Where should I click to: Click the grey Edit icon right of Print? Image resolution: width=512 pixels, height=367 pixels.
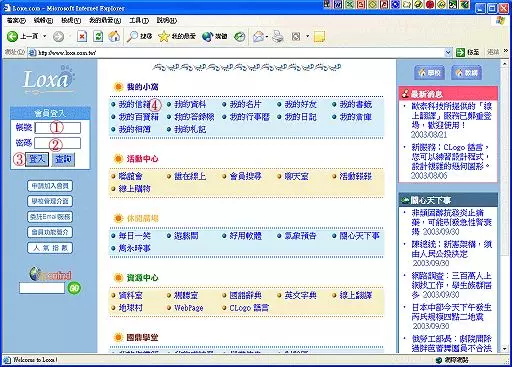pos(296,36)
